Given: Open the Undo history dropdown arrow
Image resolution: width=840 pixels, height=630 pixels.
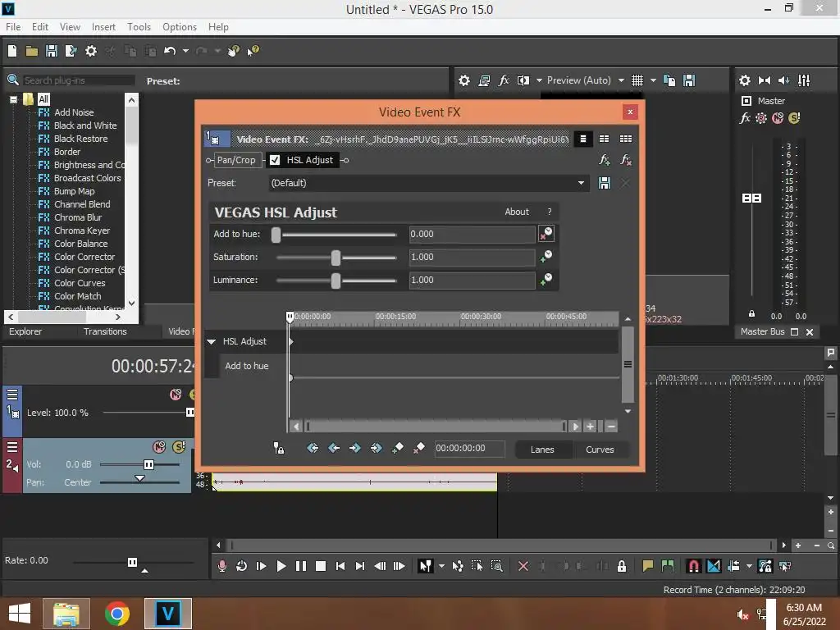Looking at the screenshot, I should pos(185,51).
